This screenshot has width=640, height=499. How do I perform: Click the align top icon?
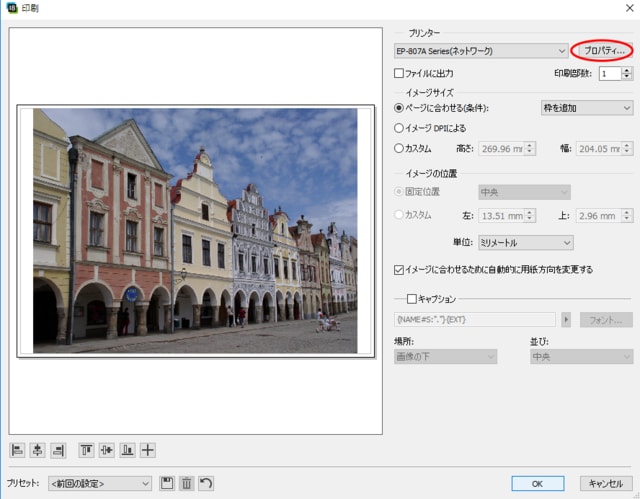(x=86, y=450)
